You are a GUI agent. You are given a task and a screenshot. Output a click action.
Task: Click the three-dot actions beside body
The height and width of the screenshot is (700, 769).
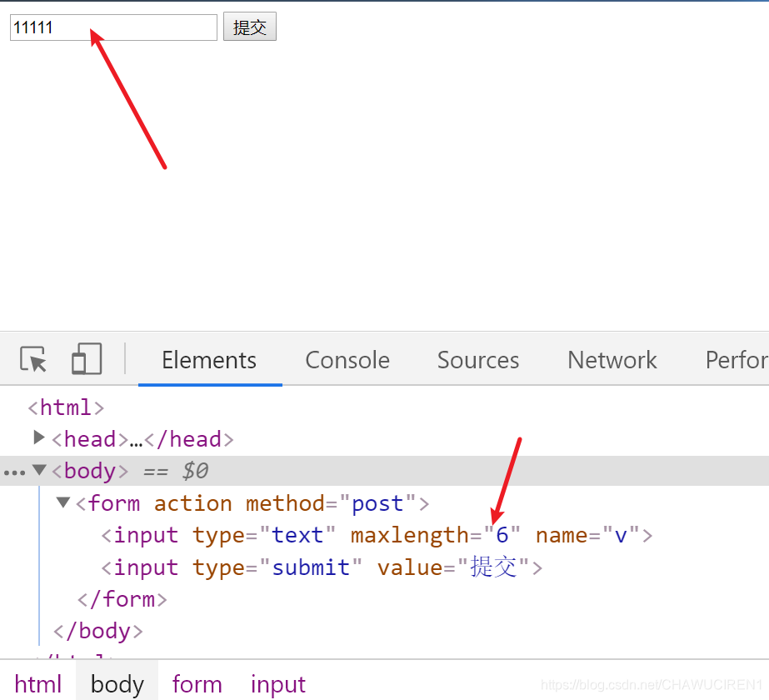(x=14, y=472)
